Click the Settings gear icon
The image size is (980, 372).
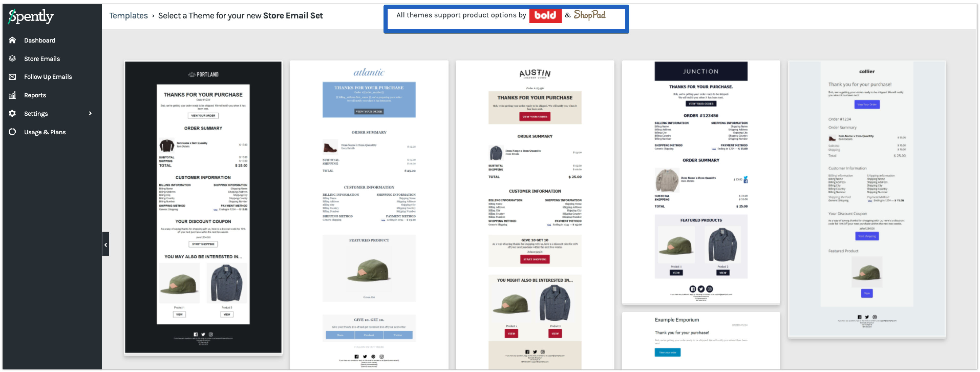coord(12,113)
